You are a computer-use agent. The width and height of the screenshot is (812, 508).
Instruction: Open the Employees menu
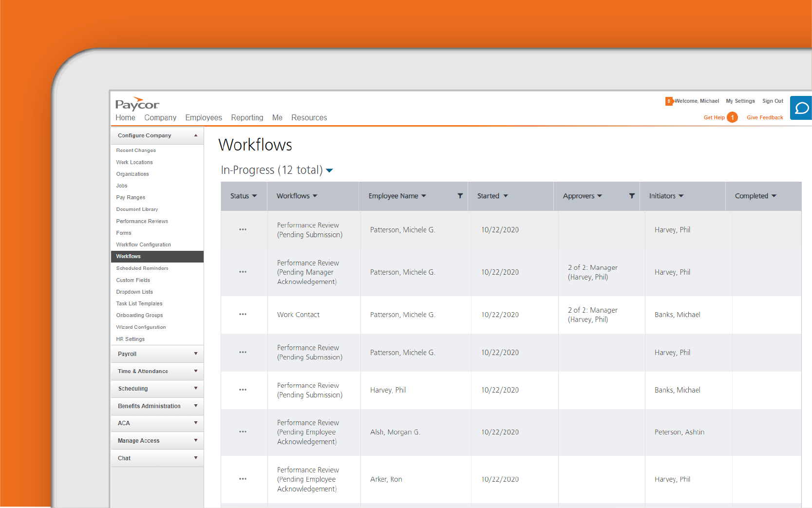pos(204,118)
